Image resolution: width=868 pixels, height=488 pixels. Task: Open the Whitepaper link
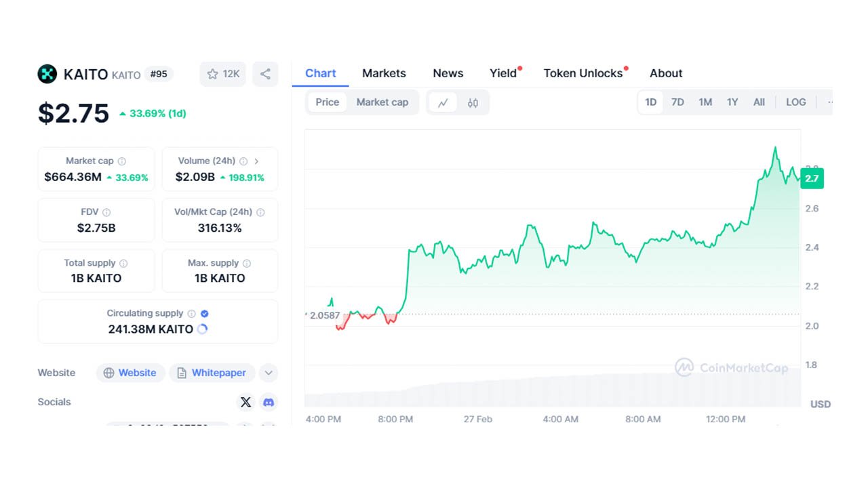point(212,373)
